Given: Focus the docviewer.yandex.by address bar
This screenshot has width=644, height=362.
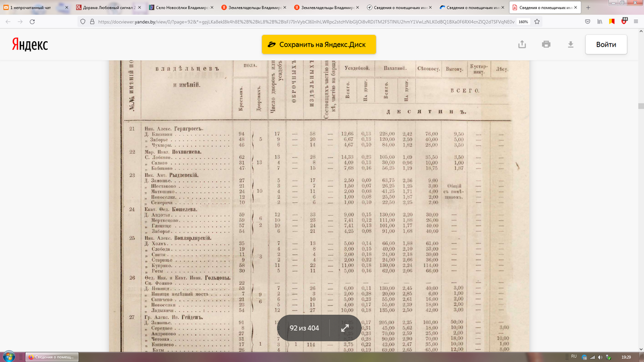Looking at the screenshot, I should click(x=306, y=22).
